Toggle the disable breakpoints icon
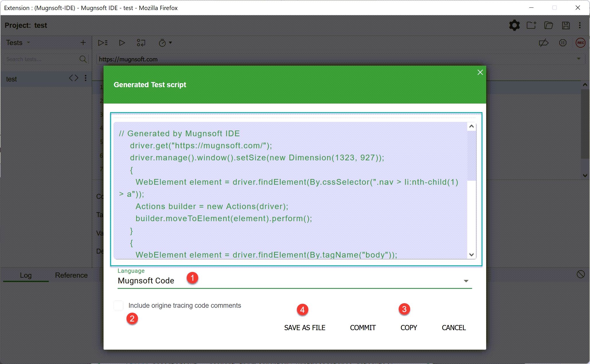This screenshot has height=364, width=590. click(x=544, y=43)
